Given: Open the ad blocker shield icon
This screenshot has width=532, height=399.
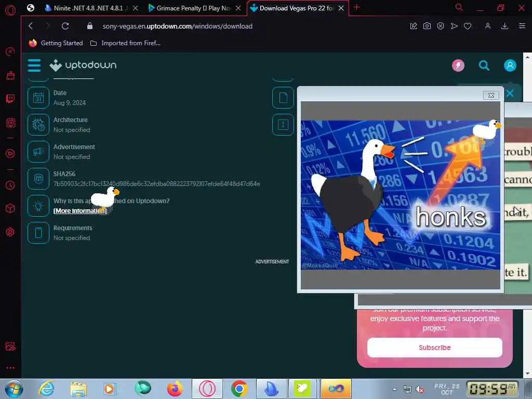Looking at the screenshot, I should click(441, 26).
